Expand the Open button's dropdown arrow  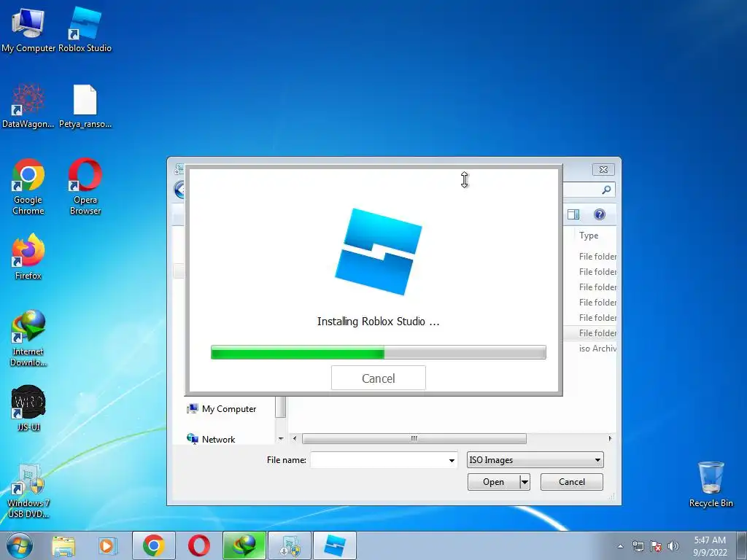click(x=525, y=482)
